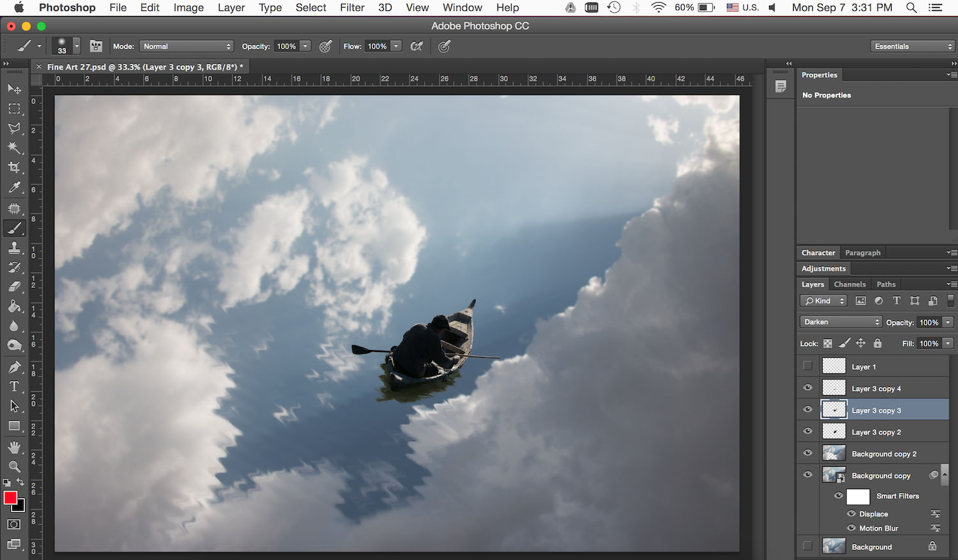Toggle pressure for size icon

pos(445,46)
